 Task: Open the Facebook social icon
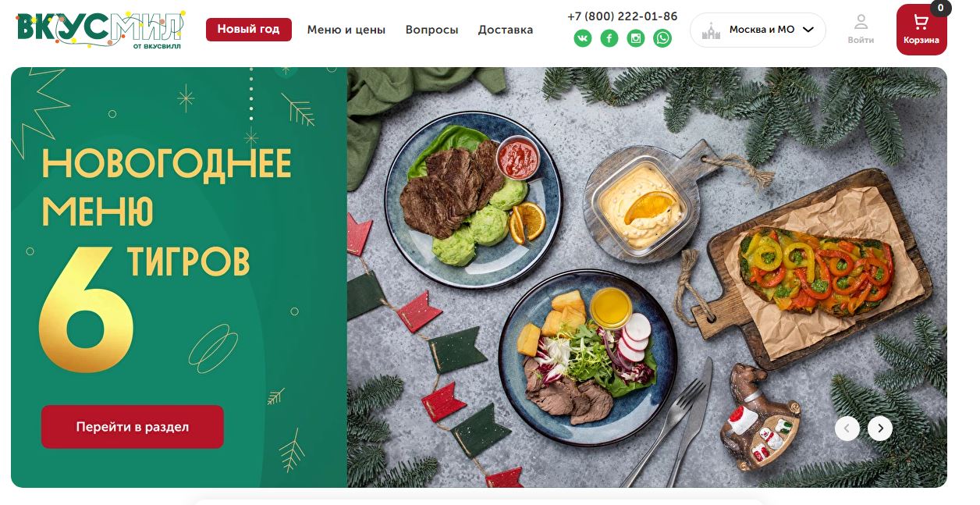coord(609,38)
